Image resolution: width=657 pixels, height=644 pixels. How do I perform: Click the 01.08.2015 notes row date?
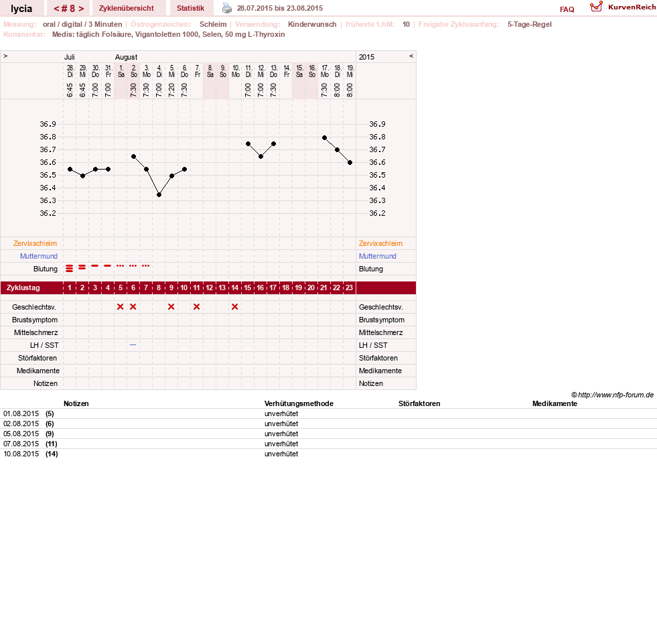click(x=21, y=414)
